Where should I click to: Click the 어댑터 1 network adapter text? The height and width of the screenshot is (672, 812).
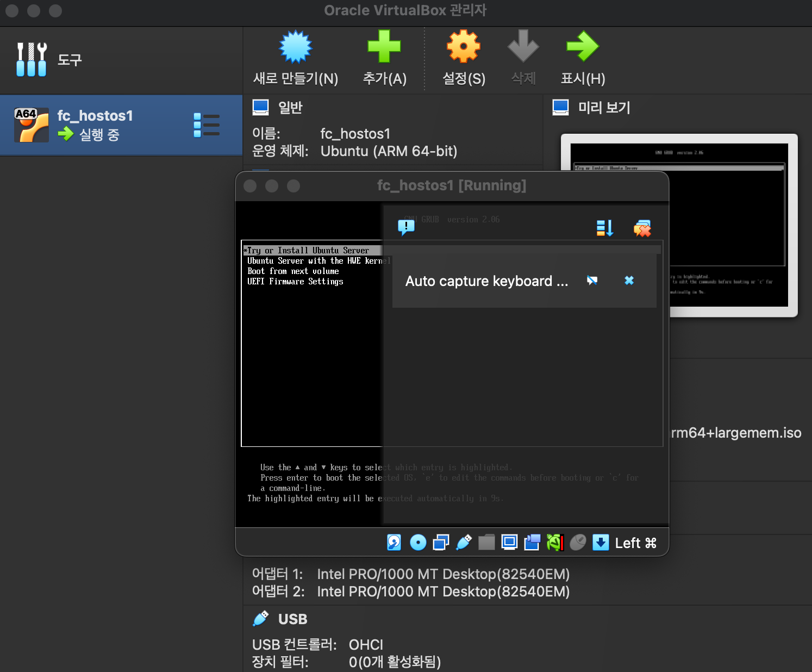point(411,574)
